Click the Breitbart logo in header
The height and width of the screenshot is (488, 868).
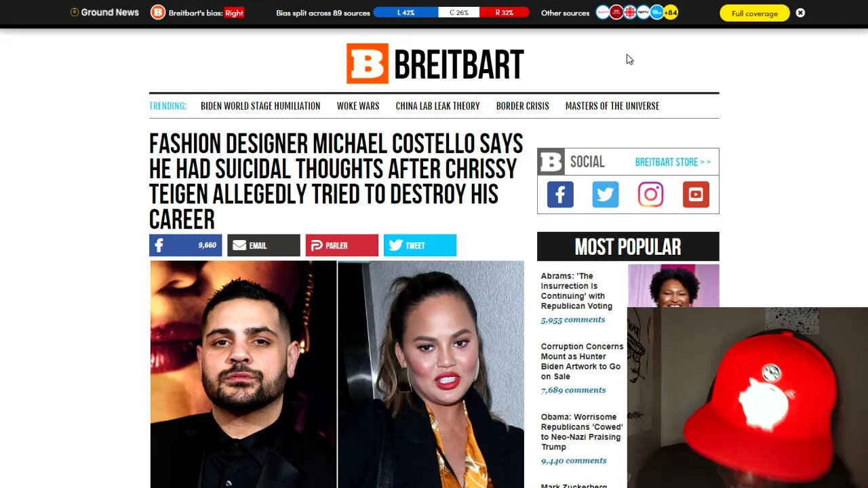coord(435,64)
